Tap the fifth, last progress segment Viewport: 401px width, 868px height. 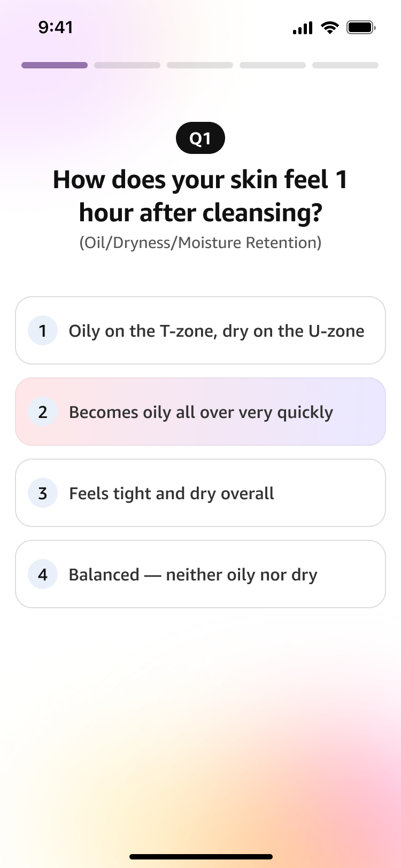345,65
